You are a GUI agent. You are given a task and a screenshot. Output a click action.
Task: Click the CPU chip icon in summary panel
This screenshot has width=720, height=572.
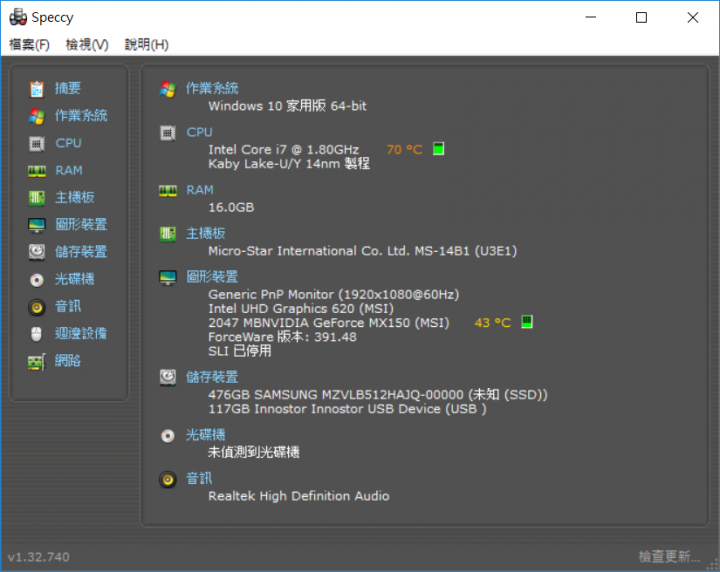pos(168,133)
